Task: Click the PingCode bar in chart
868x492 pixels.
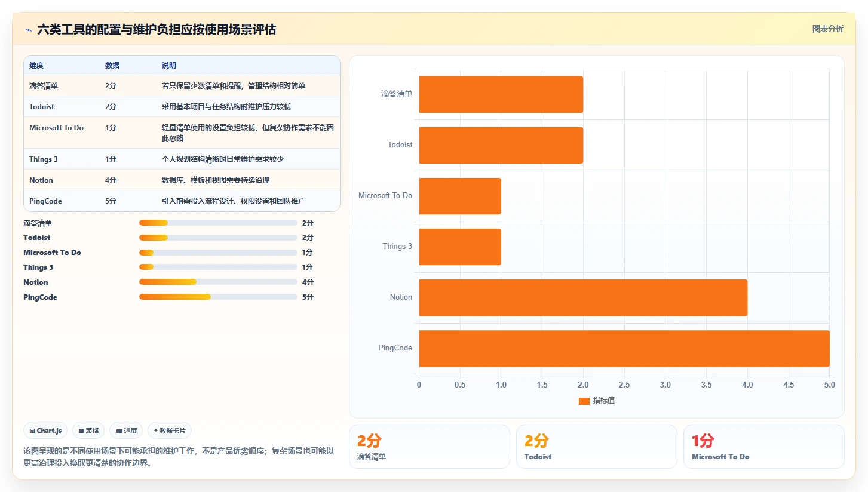Action: 624,348
